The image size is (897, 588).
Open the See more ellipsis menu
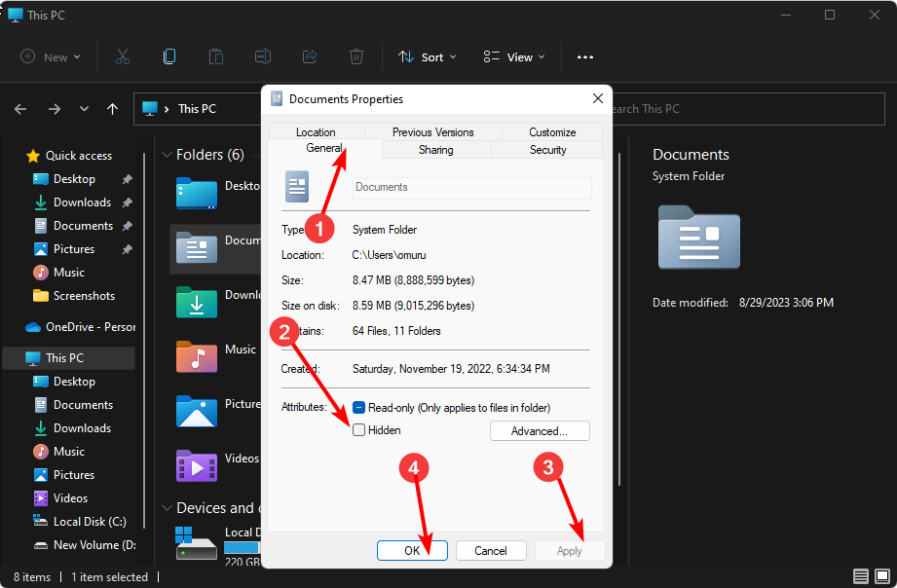(584, 57)
